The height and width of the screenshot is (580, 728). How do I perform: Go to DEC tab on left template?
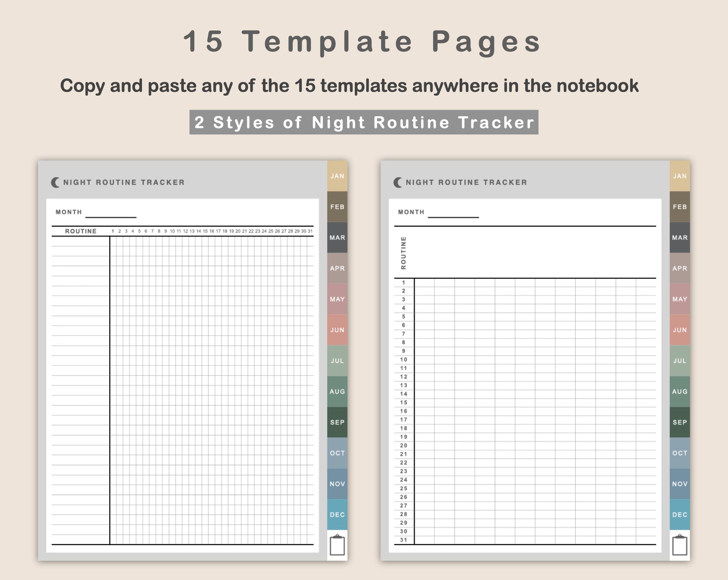pyautogui.click(x=337, y=515)
